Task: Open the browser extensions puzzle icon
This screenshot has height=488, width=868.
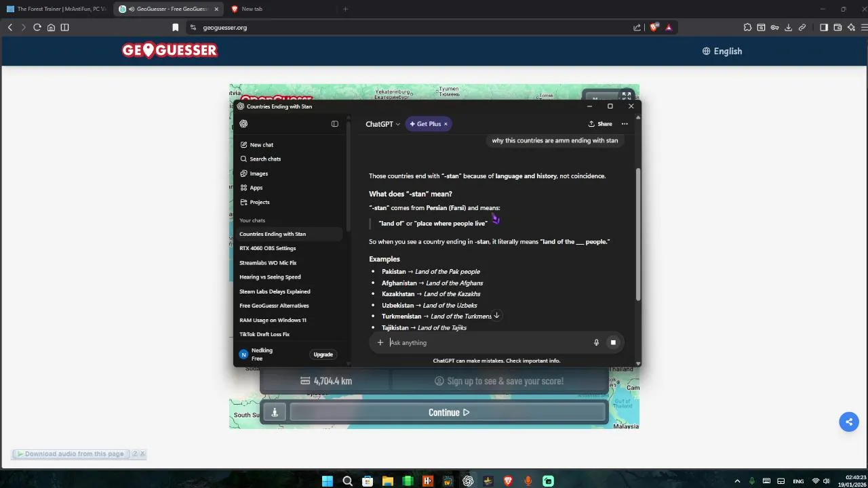Action: [747, 27]
